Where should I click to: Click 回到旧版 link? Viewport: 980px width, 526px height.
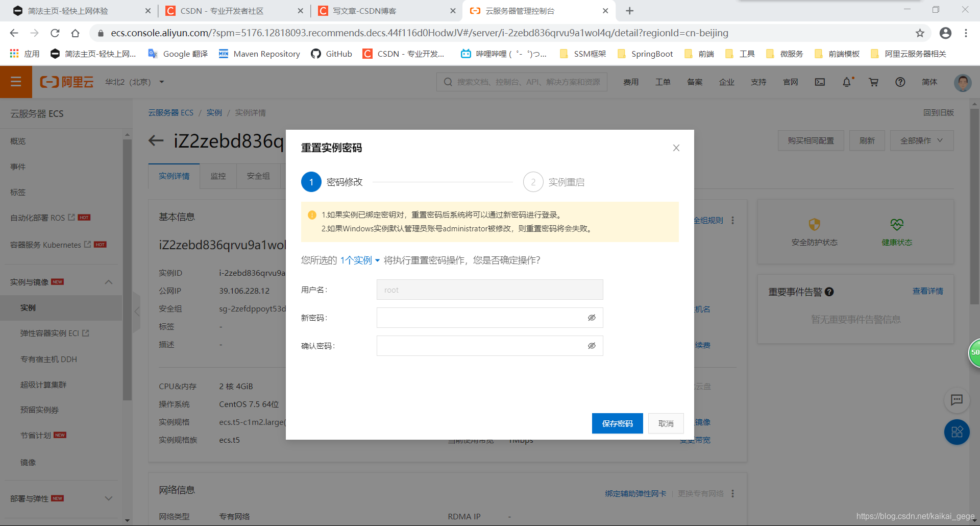(938, 112)
